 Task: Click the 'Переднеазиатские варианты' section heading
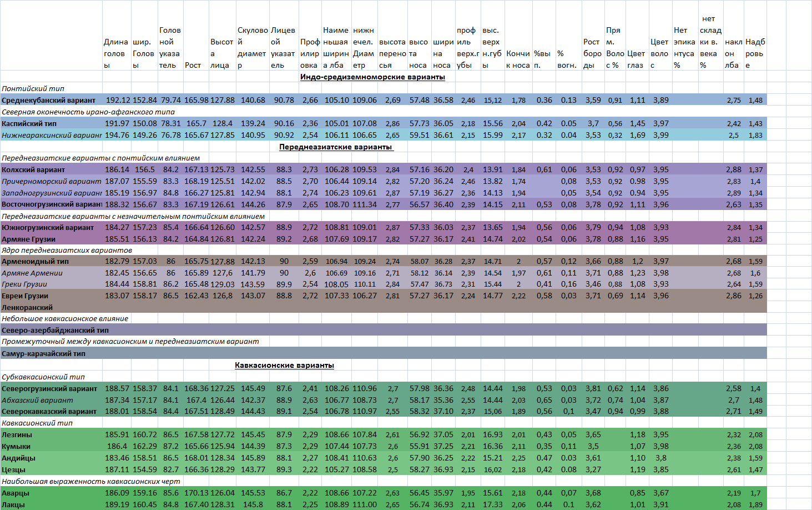tap(336, 147)
